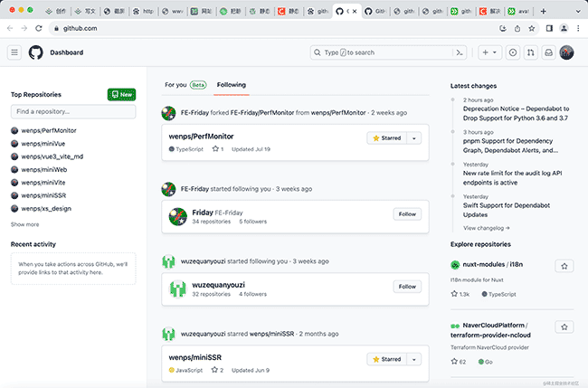The image size is (588, 388).
Task: Open the Dashboard header label
Action: 67,52
